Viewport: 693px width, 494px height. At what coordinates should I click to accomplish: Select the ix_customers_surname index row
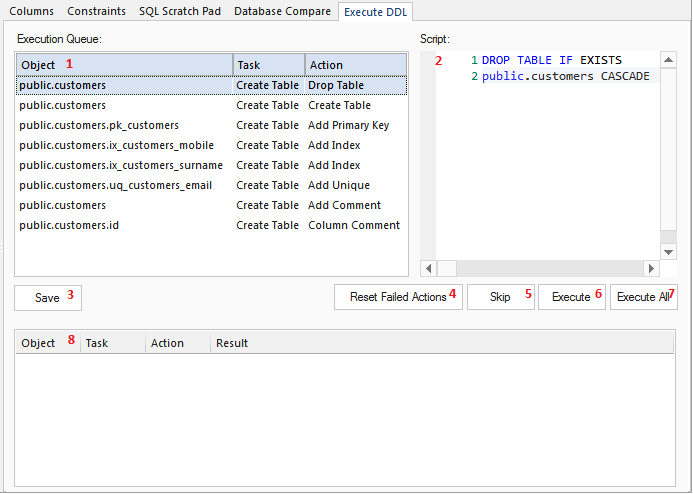tap(121, 165)
